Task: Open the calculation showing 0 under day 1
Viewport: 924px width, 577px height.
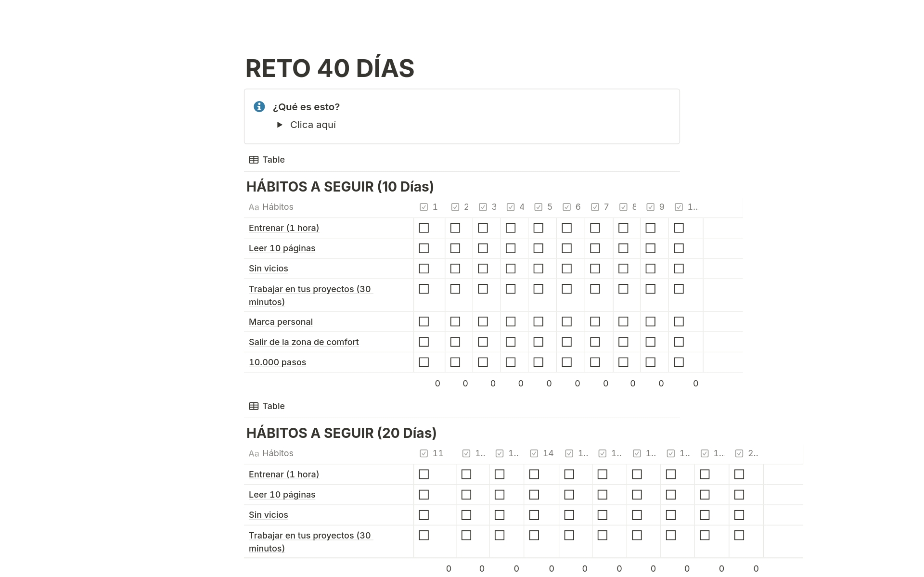Action: 437,383
